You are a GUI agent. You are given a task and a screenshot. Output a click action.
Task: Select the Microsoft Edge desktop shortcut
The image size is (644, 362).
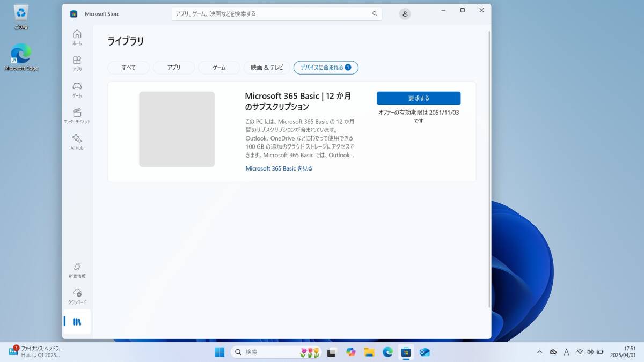tap(21, 57)
